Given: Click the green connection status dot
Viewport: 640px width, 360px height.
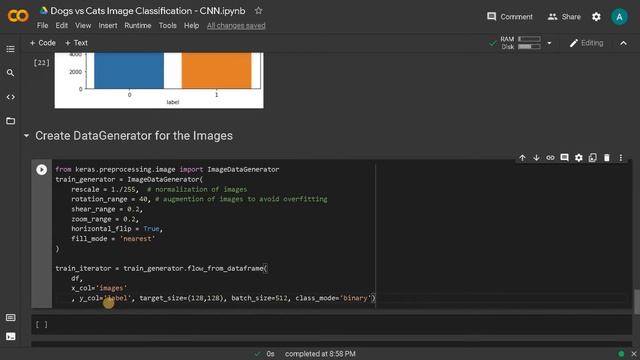Looking at the screenshot, I should [x=621, y=354].
